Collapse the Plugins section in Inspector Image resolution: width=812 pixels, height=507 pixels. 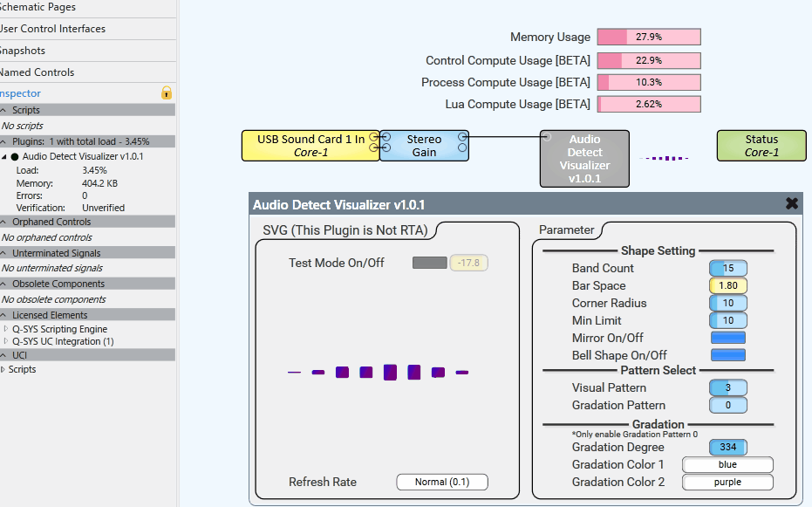point(4,141)
